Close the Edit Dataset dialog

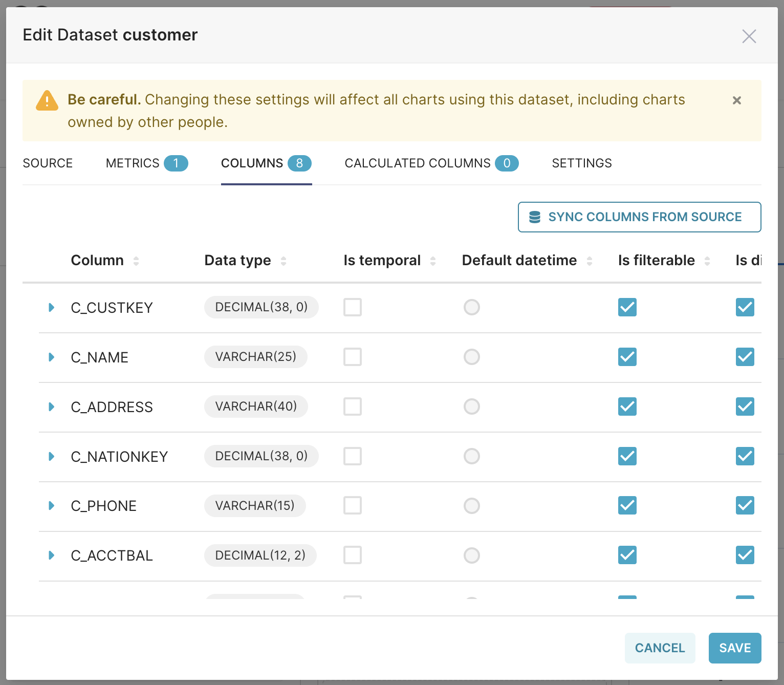[749, 36]
